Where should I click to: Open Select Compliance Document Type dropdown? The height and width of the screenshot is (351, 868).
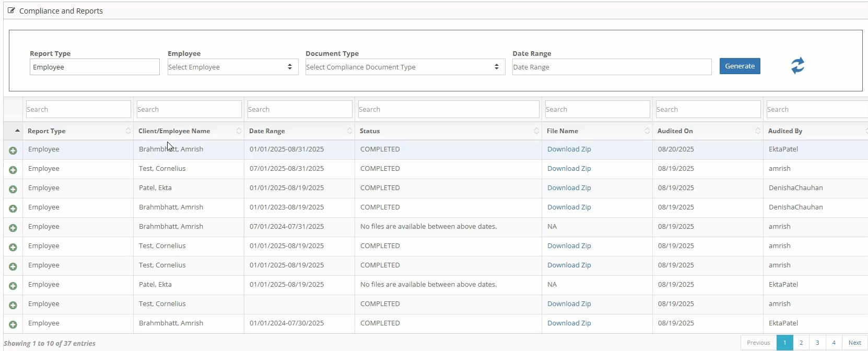tap(405, 67)
